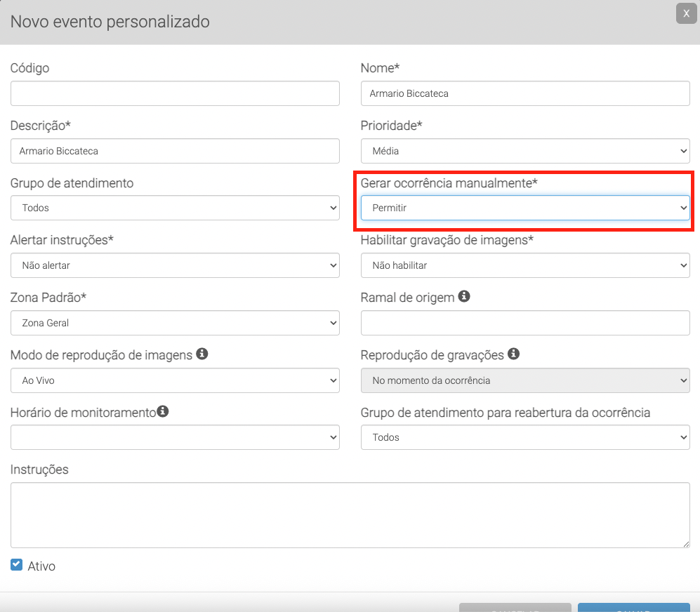The height and width of the screenshot is (612, 700).
Task: Select the Modo de reprodução de imagens dropdown
Action: [175, 380]
